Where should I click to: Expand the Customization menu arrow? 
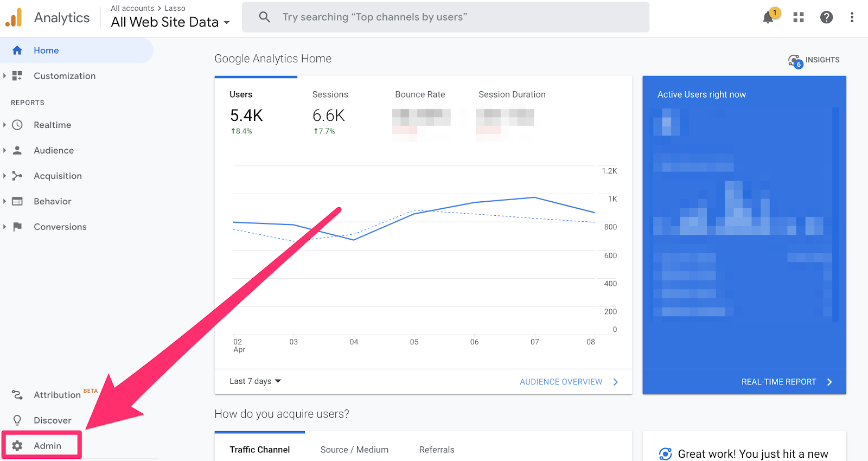click(x=4, y=76)
